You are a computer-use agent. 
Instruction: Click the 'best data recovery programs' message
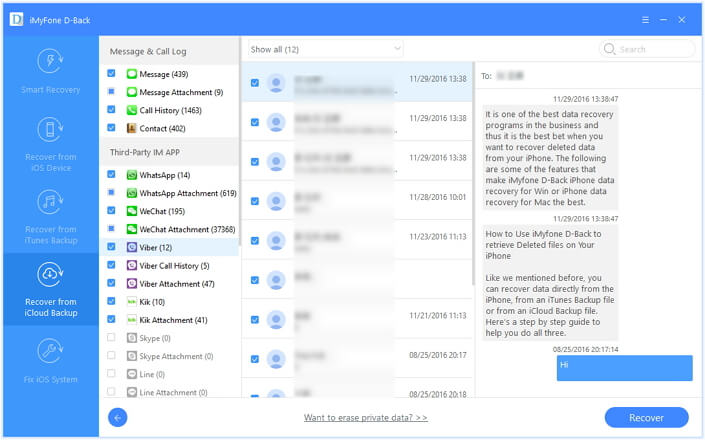coord(550,158)
